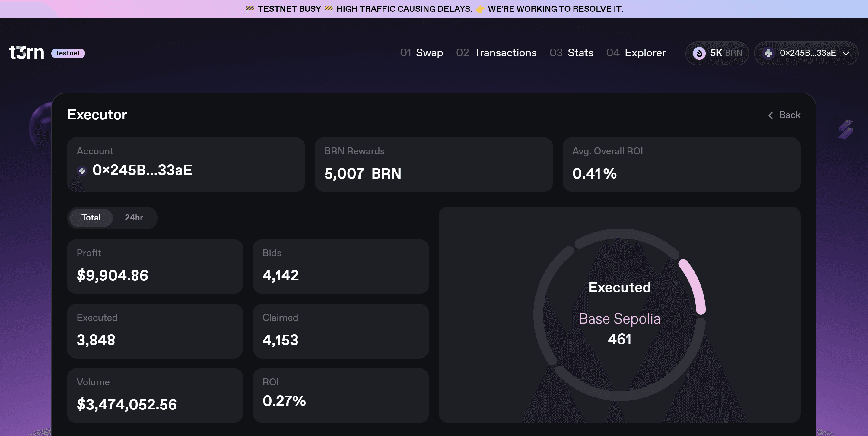Click the Back chevron arrow icon
Viewport: 868px width, 436px height.
click(x=770, y=115)
